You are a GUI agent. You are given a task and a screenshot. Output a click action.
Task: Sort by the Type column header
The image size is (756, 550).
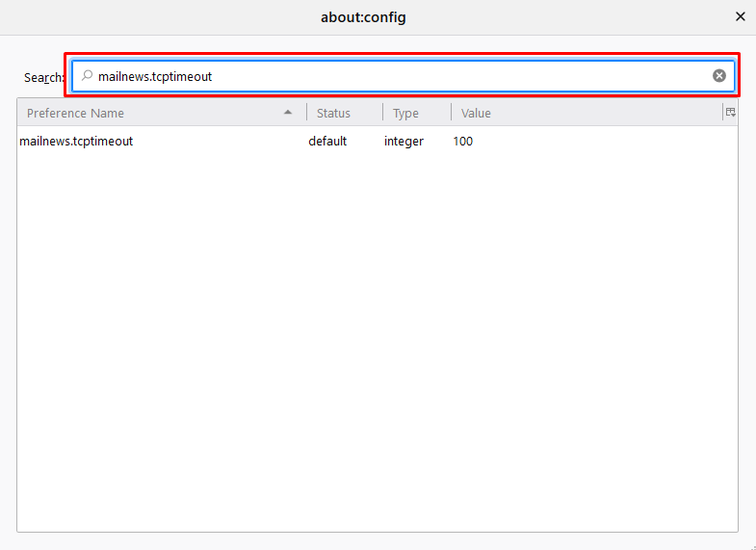(405, 113)
